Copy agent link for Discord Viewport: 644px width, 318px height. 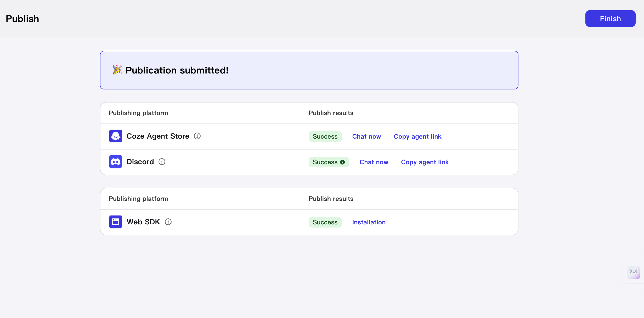[x=425, y=162]
